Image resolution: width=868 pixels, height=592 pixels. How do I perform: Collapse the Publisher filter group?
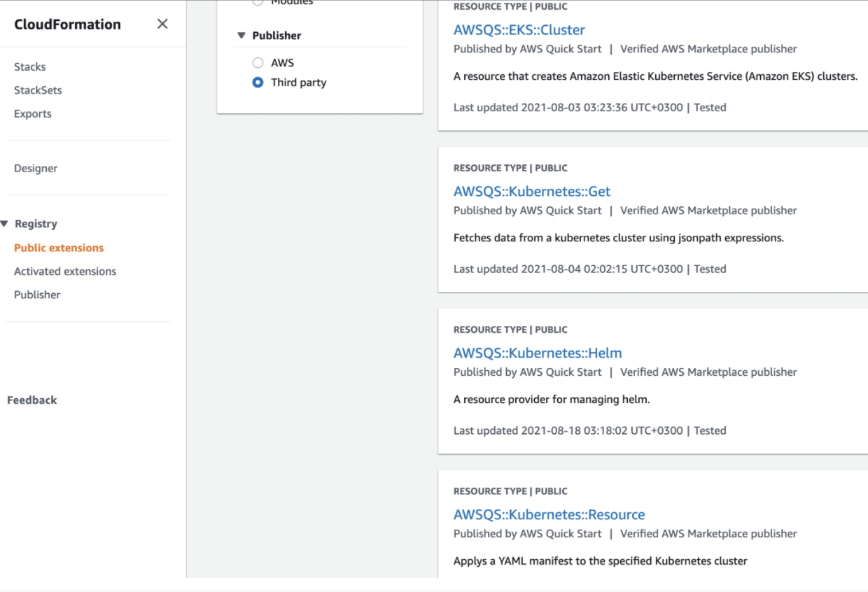(241, 35)
